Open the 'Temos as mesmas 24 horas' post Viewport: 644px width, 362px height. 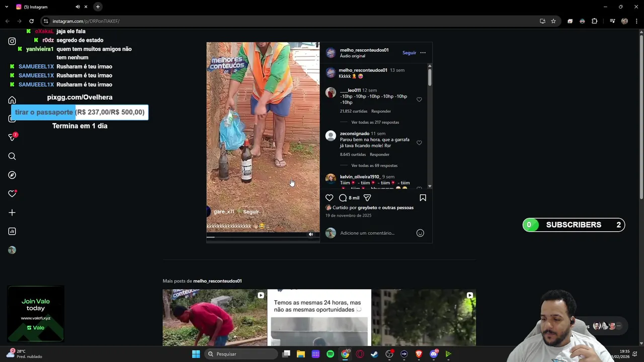(x=319, y=318)
